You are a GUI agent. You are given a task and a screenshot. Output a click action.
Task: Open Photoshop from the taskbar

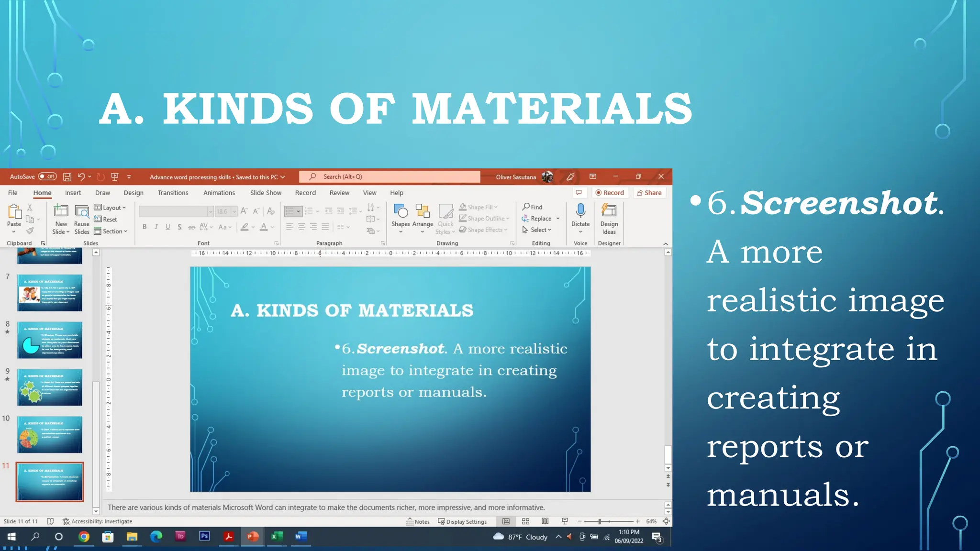(204, 536)
